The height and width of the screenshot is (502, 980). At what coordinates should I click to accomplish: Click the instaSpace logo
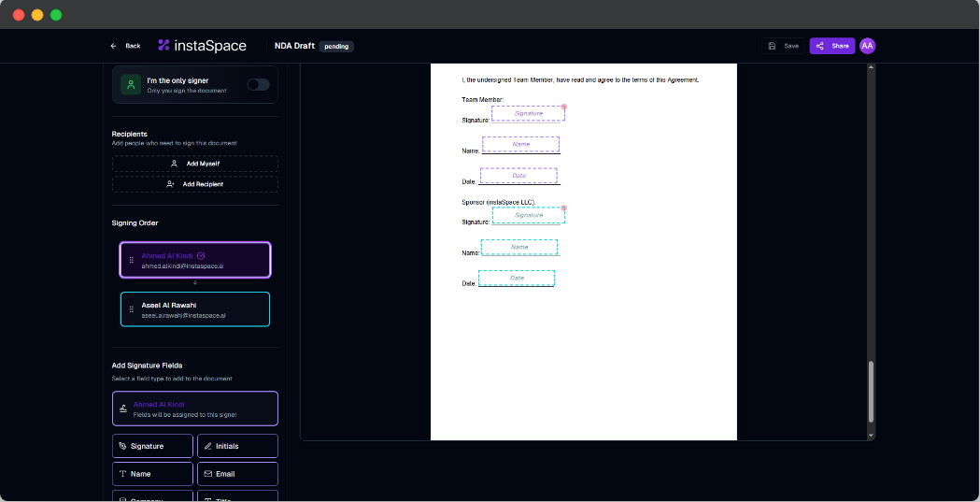tap(202, 45)
